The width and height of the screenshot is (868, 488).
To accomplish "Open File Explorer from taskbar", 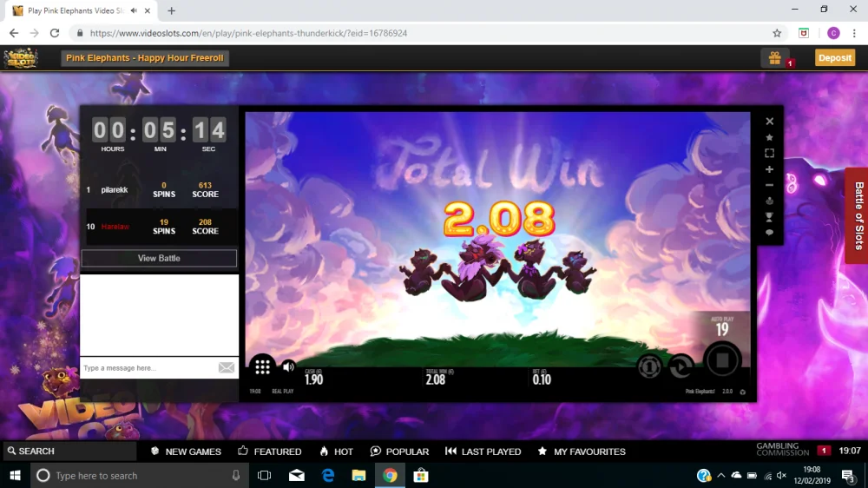I will (358, 475).
